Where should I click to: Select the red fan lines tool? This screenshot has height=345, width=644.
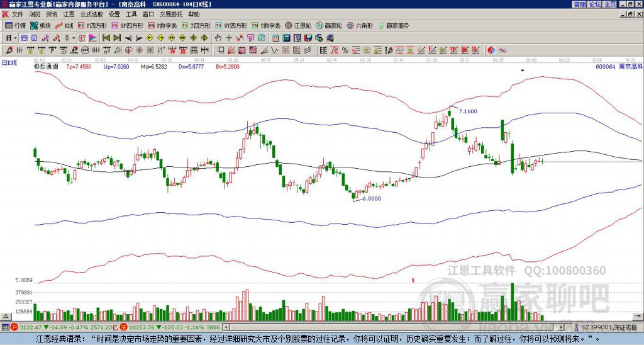(x=231, y=50)
